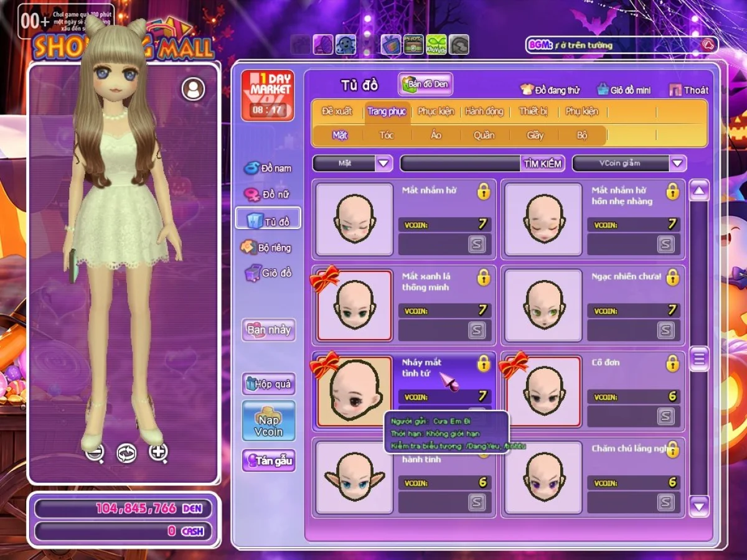
Task: Open the profile icon in the avatar panel
Action: coord(193,90)
